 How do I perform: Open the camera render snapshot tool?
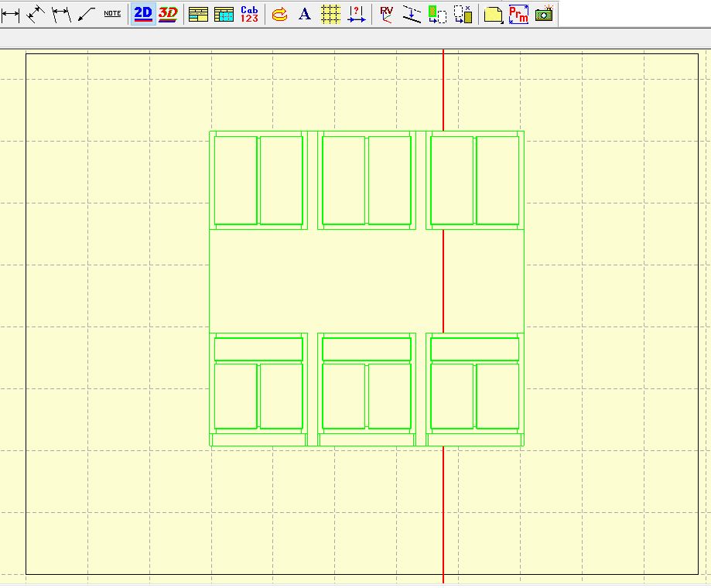click(542, 13)
